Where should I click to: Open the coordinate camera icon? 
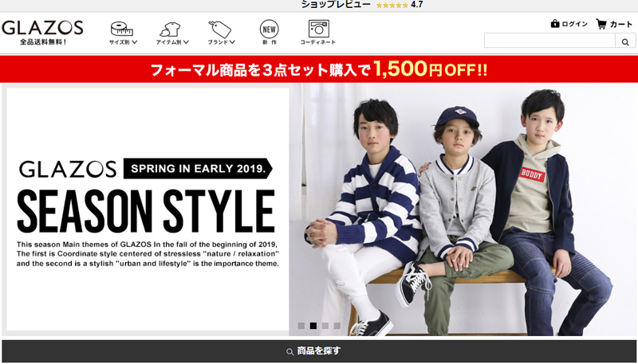coord(318,29)
